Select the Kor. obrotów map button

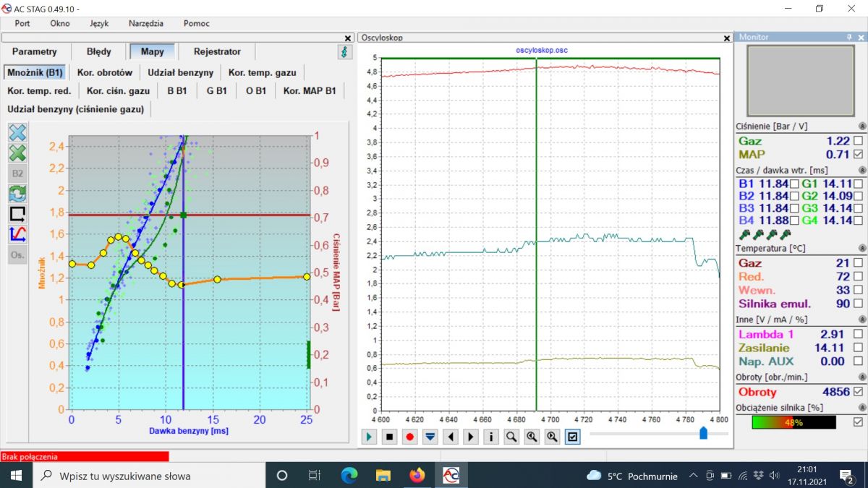tap(105, 72)
